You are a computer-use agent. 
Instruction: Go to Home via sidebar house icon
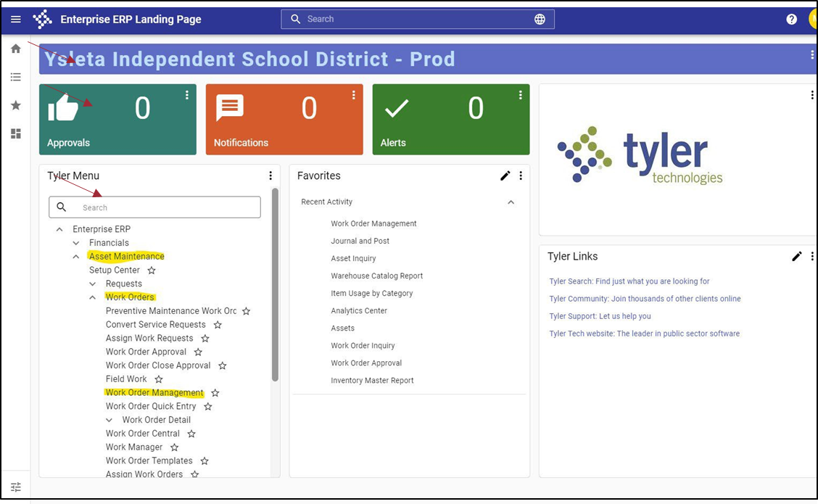pos(16,49)
